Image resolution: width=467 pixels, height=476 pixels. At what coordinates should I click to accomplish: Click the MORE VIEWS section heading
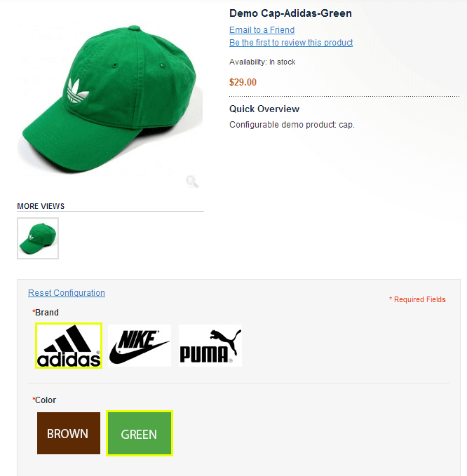pyautogui.click(x=41, y=206)
